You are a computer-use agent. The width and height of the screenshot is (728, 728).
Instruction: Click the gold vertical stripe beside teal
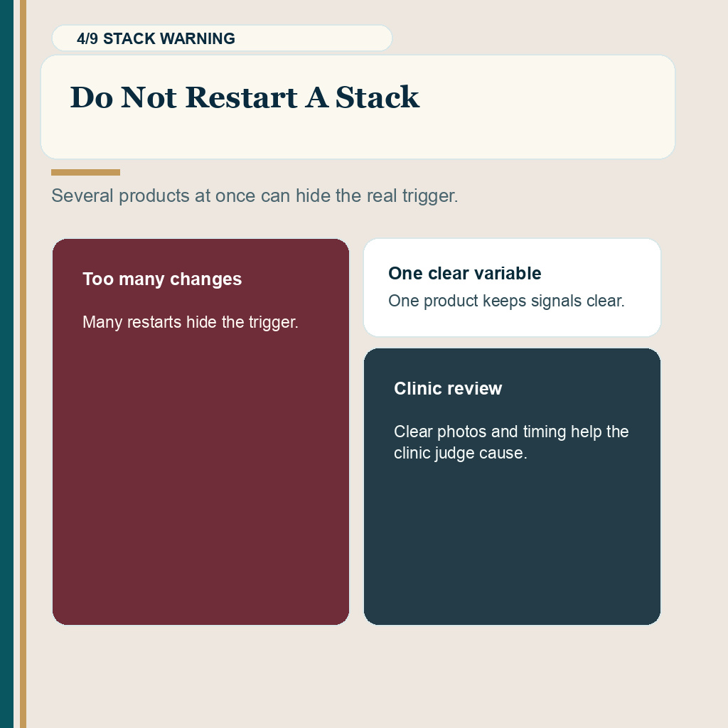[23, 364]
